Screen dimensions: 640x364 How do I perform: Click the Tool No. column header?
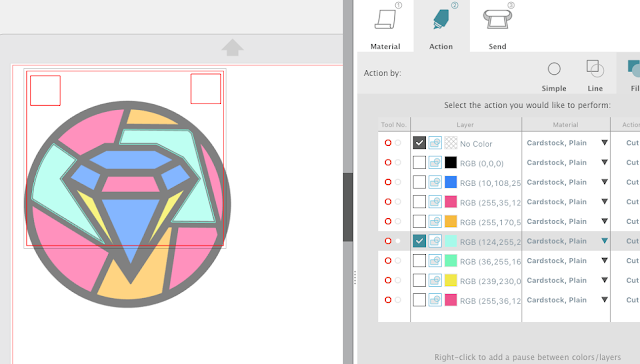pyautogui.click(x=394, y=124)
